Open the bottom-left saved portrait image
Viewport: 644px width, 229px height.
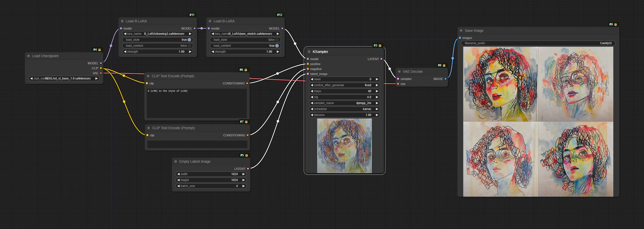[500, 159]
